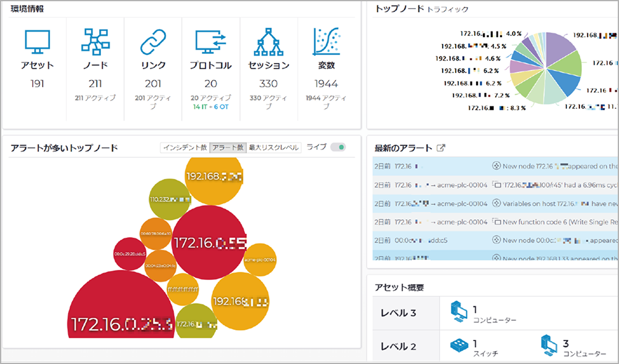Click the レベル 3 コンピューター icon
Viewport: 619px width, 364px height.
point(459,311)
